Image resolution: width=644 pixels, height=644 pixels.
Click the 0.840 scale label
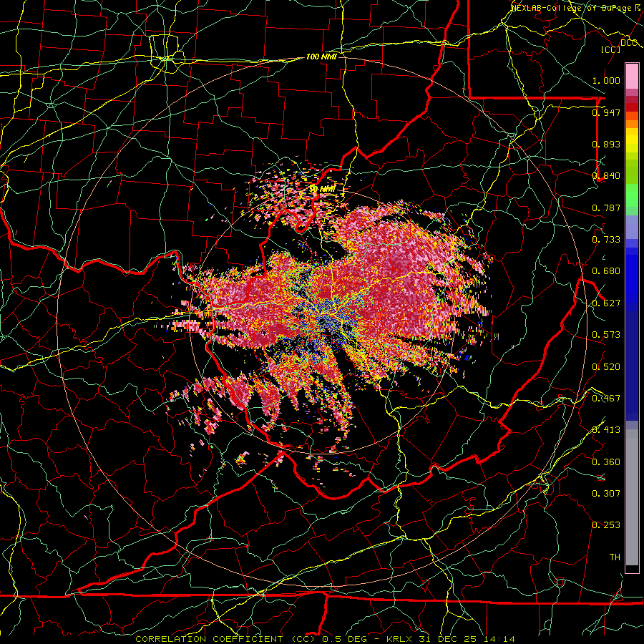[606, 176]
